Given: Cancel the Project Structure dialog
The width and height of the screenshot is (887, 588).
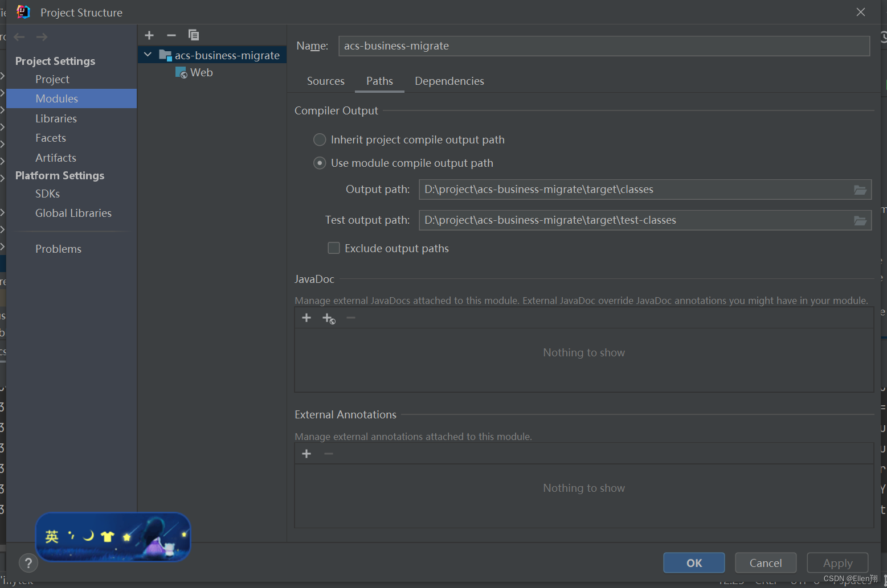Looking at the screenshot, I should [766, 562].
